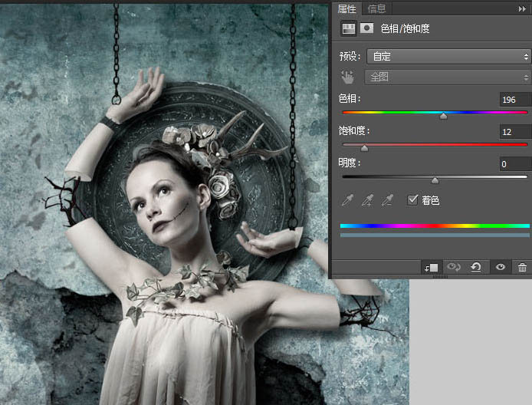Click the 明度 value field 0
The width and height of the screenshot is (532, 405).
point(516,164)
